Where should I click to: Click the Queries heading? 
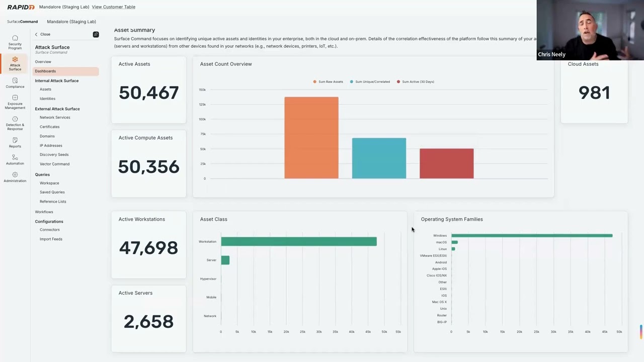[42, 174]
